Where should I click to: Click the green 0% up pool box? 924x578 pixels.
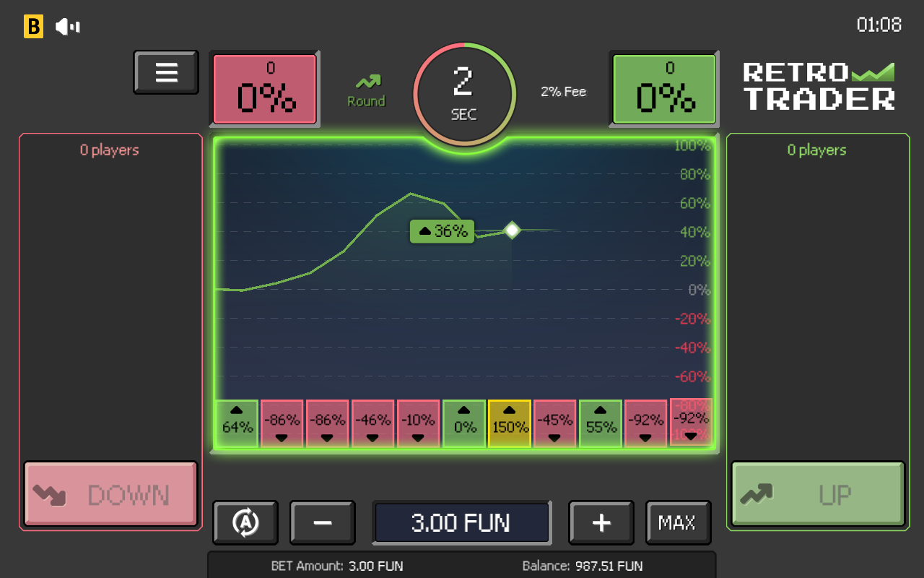click(x=664, y=90)
